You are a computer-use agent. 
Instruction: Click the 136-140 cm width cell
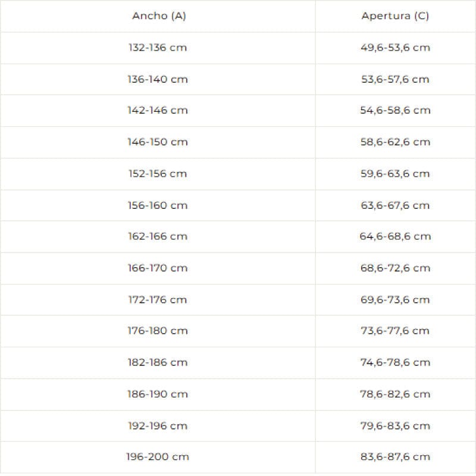coord(158,79)
